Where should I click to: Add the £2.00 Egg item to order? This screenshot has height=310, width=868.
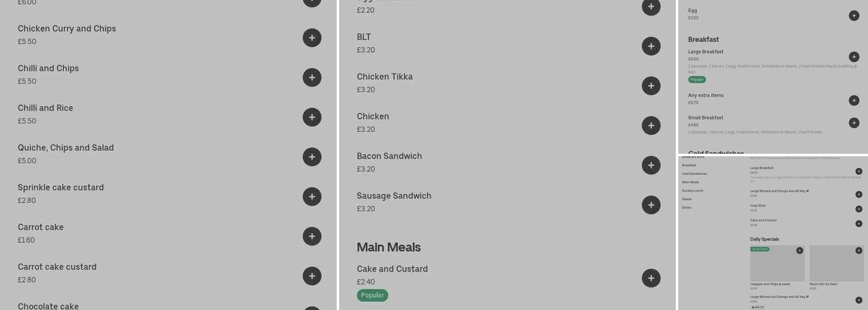click(x=854, y=15)
